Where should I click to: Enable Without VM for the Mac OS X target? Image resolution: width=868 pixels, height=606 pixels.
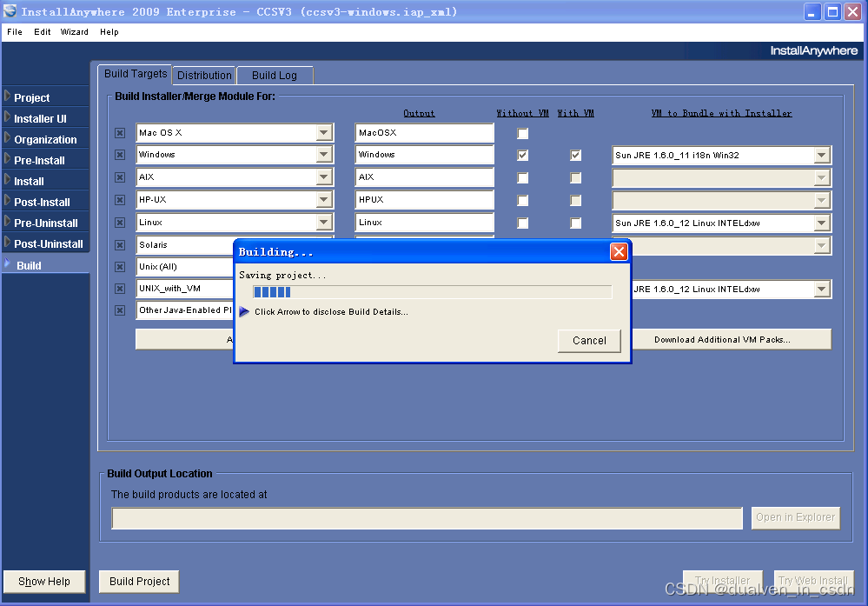tap(522, 133)
